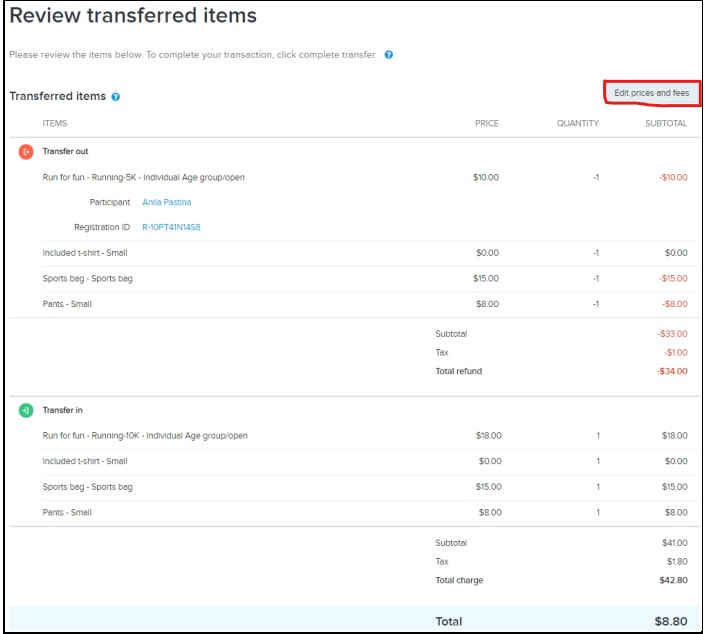The width and height of the screenshot is (706, 634).
Task: Click the $42.80 total charge amount
Action: point(673,580)
